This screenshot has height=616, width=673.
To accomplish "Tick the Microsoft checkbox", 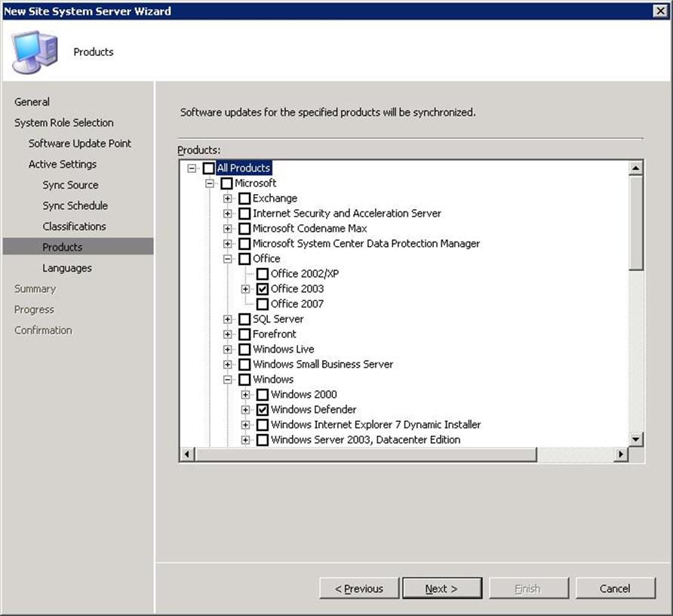I will (226, 183).
